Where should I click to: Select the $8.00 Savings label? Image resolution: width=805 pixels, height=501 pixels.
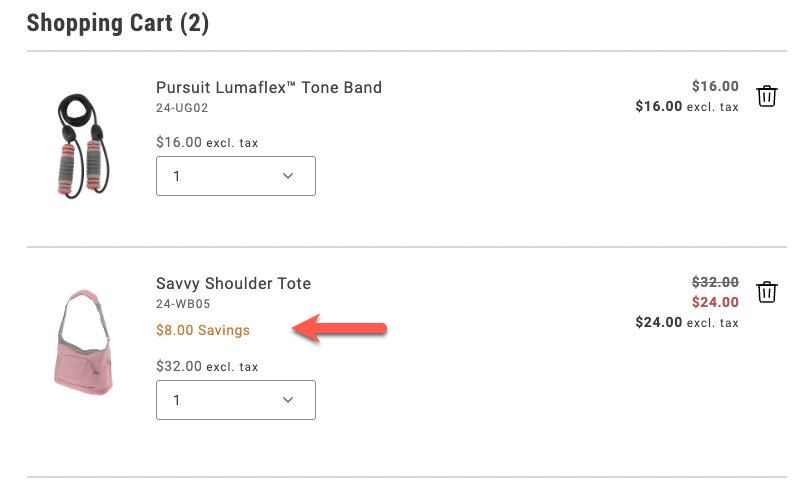tap(203, 330)
